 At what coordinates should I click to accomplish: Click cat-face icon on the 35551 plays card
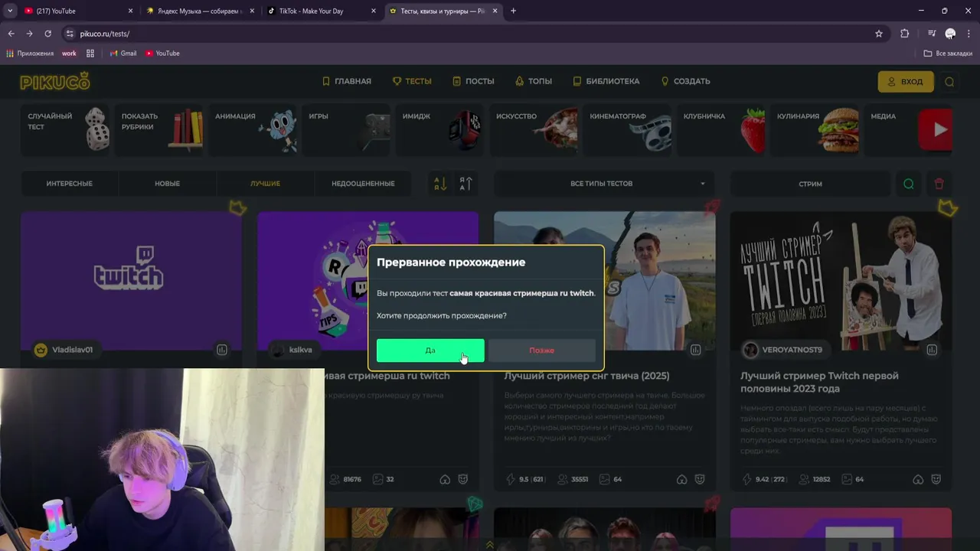pyautogui.click(x=700, y=479)
